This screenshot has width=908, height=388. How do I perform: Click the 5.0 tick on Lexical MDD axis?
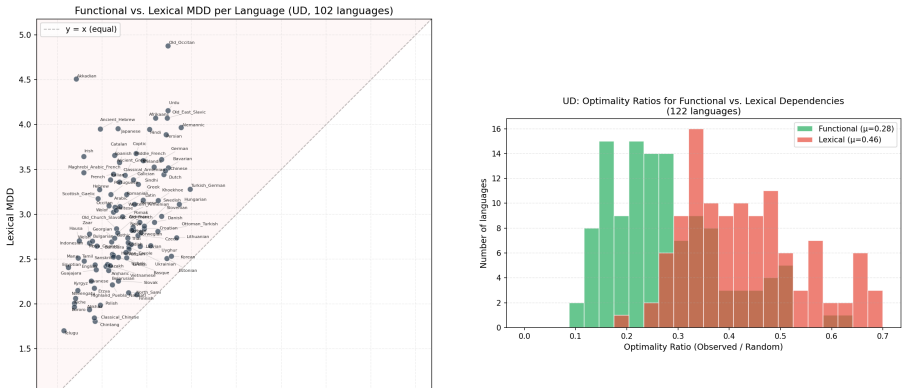tap(26, 35)
